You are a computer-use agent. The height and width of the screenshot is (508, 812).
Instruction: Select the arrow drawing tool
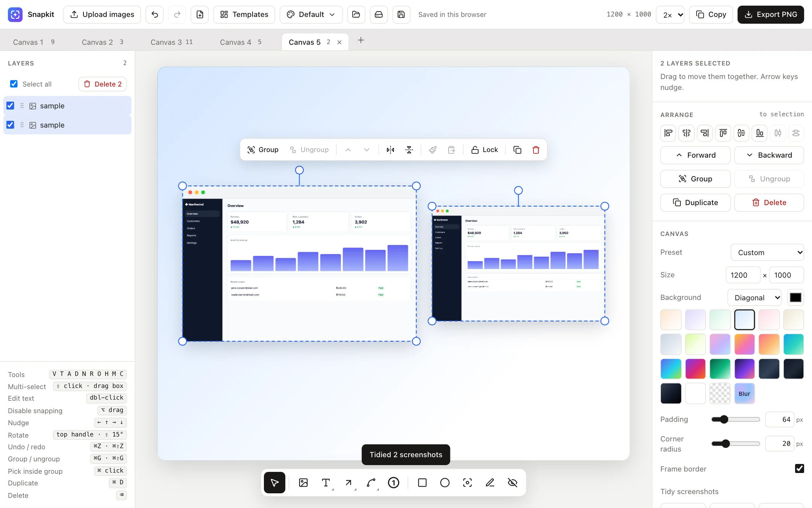tap(348, 482)
